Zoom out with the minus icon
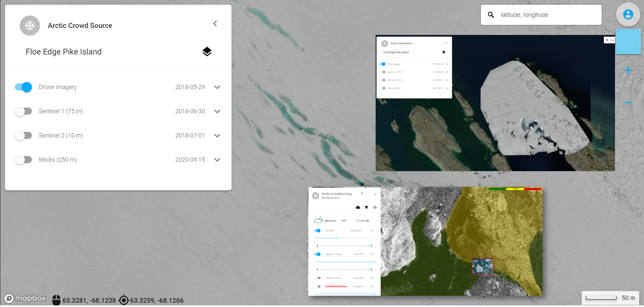Viewport: 644px width, 307px height. pos(628,102)
